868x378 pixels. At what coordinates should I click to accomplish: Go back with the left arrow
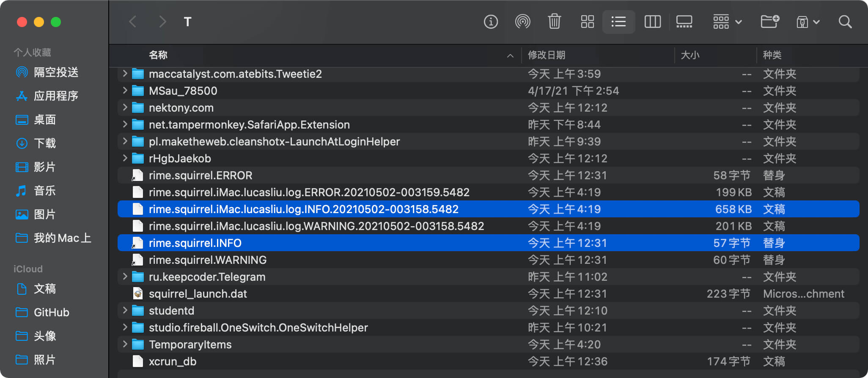[x=132, y=22]
